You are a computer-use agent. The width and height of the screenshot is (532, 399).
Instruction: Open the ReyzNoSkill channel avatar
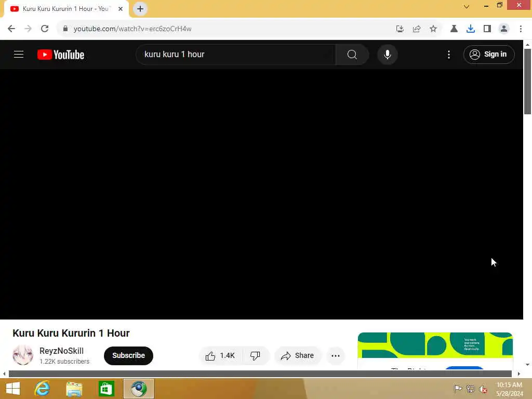point(23,355)
